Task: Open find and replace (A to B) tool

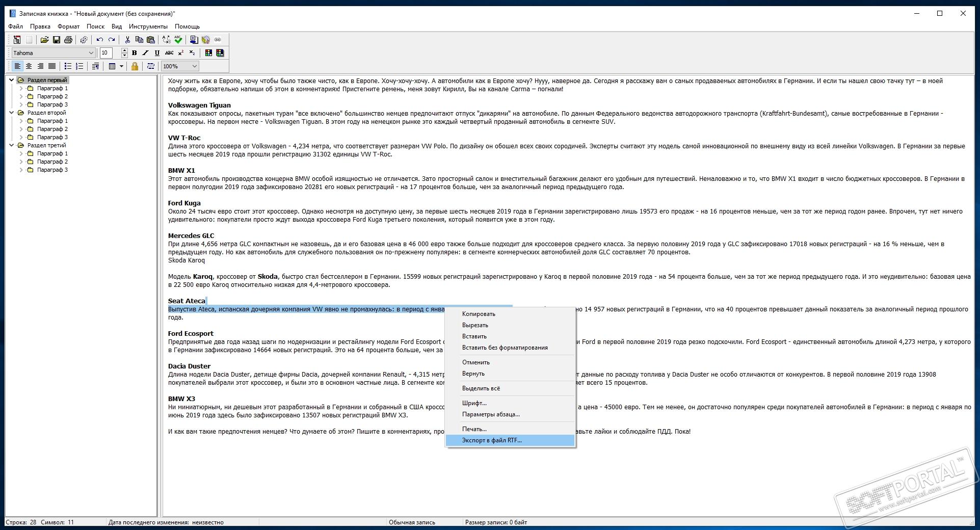Action: point(167,39)
